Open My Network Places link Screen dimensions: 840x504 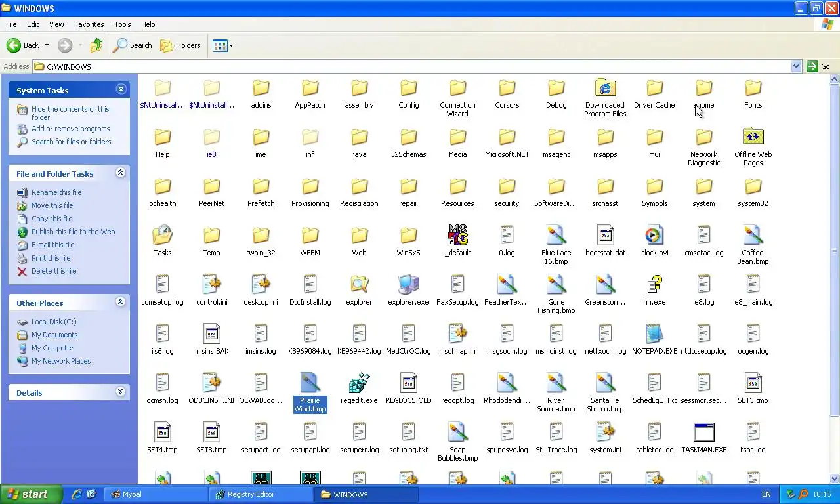[x=61, y=361]
